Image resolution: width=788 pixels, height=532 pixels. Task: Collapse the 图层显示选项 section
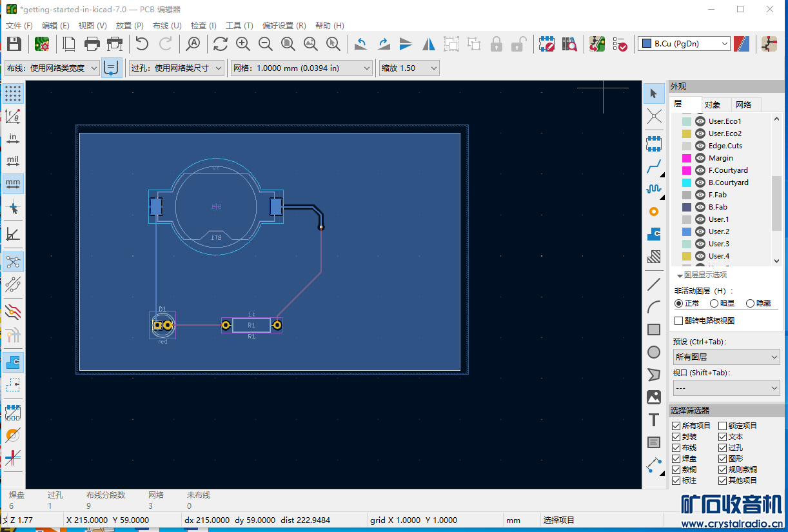(x=680, y=275)
